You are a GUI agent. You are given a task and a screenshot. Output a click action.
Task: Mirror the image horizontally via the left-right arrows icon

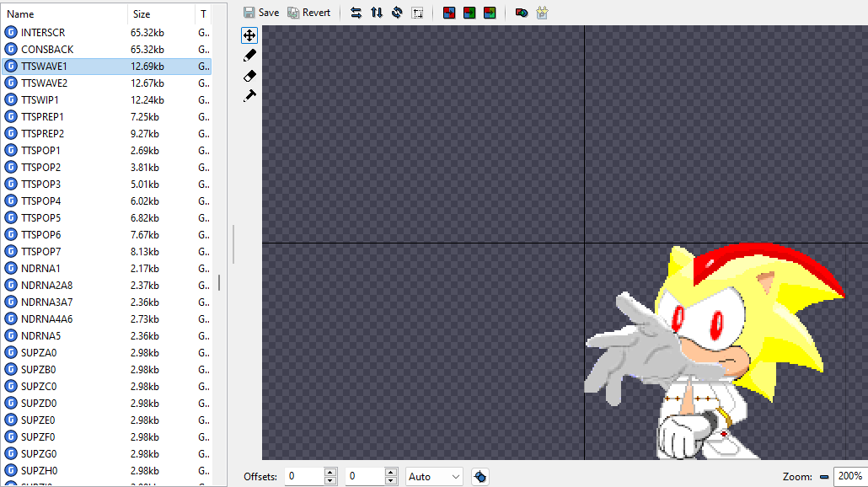(356, 13)
